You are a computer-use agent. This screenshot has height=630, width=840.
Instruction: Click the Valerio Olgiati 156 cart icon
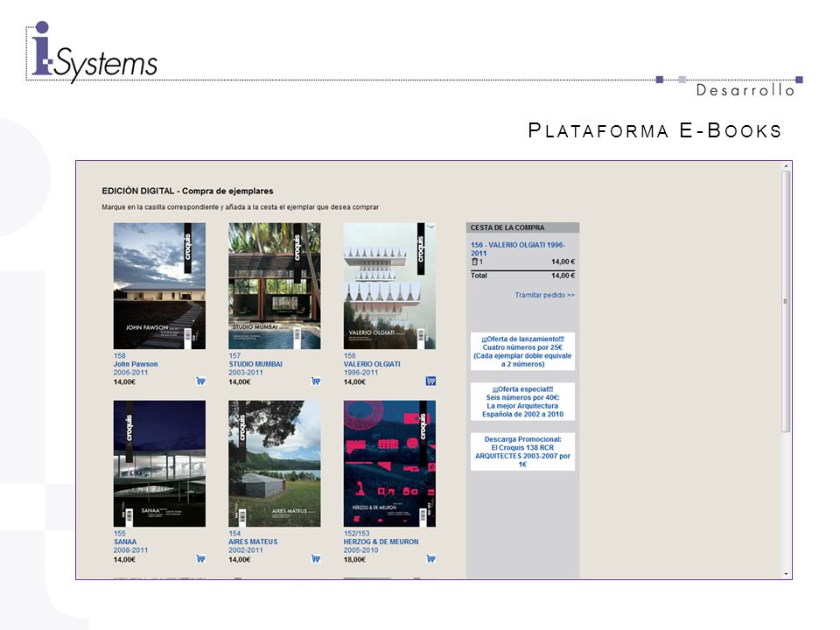pyautogui.click(x=430, y=381)
